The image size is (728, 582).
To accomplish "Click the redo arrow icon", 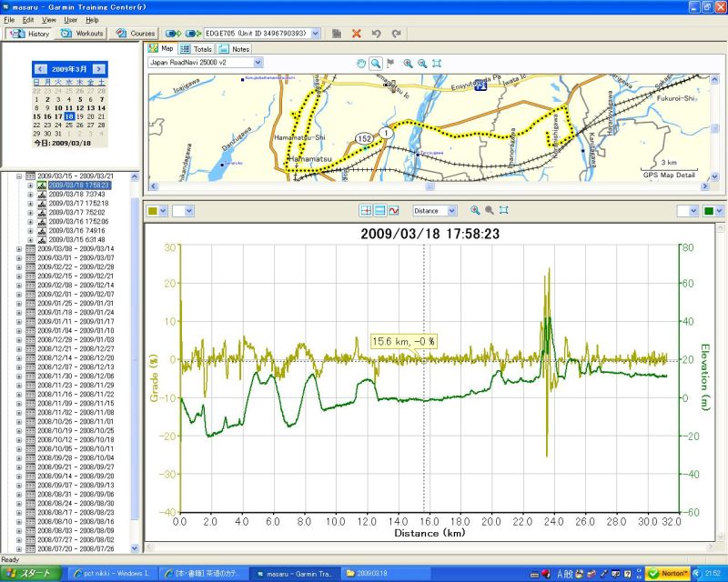I will 396,34.
